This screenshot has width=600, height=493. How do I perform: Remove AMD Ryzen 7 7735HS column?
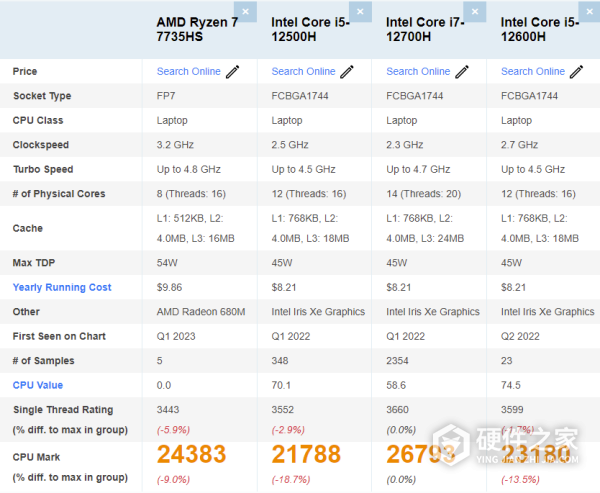pos(249,11)
